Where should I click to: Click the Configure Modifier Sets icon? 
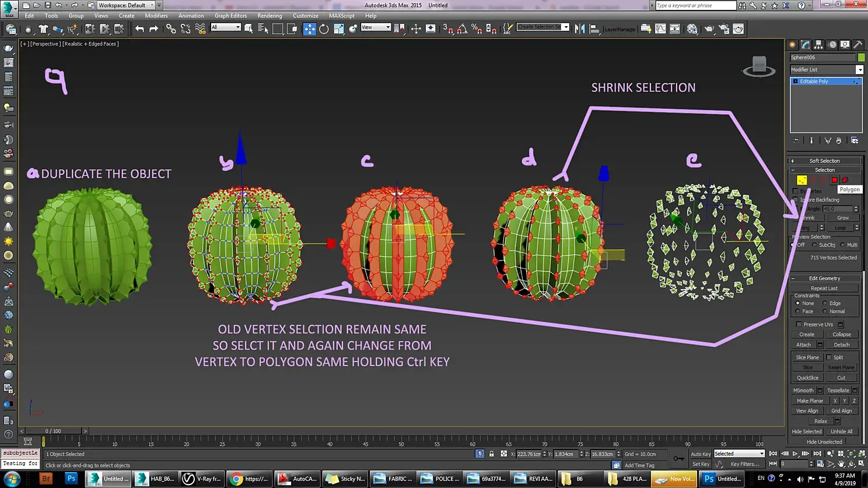pos(855,141)
